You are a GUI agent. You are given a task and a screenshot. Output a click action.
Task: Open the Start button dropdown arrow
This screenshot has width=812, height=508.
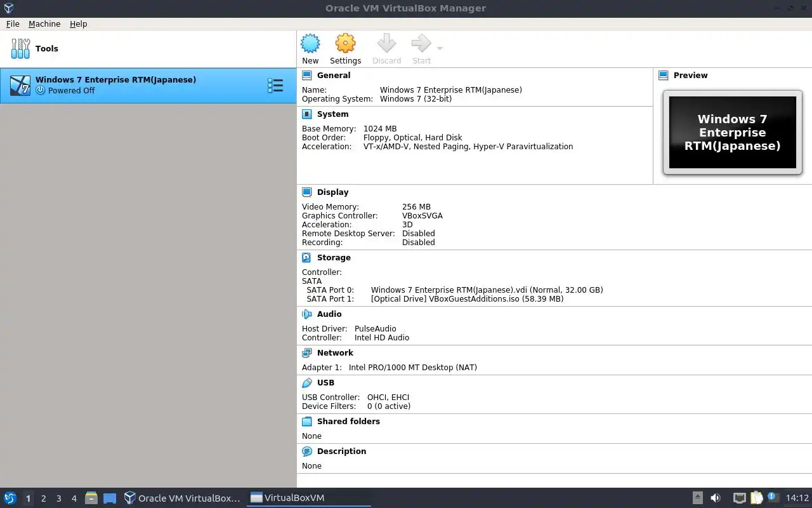[x=440, y=48]
